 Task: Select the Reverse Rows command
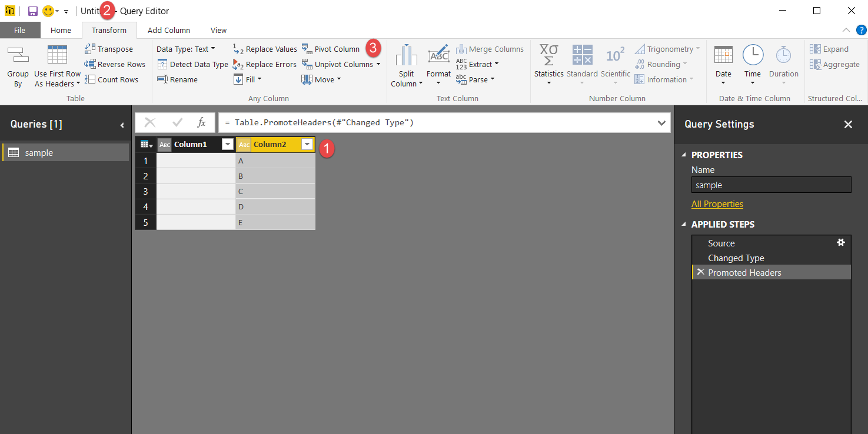tap(115, 64)
